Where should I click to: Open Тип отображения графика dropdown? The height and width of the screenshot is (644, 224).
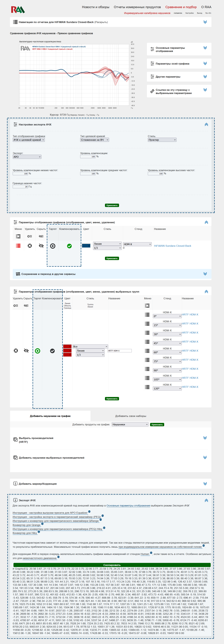(x=29, y=140)
